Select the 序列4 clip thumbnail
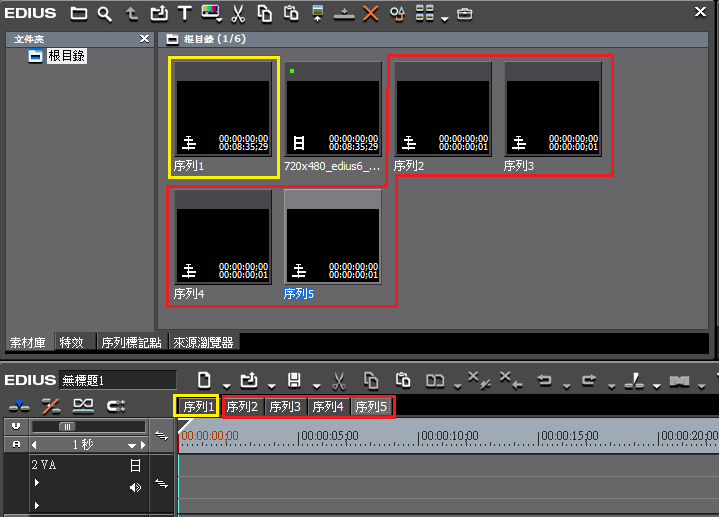719x517 pixels. [223, 237]
